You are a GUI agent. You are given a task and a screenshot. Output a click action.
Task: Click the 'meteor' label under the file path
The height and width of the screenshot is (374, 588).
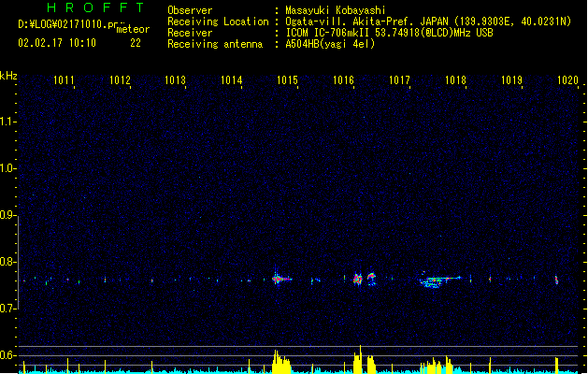[x=133, y=29]
